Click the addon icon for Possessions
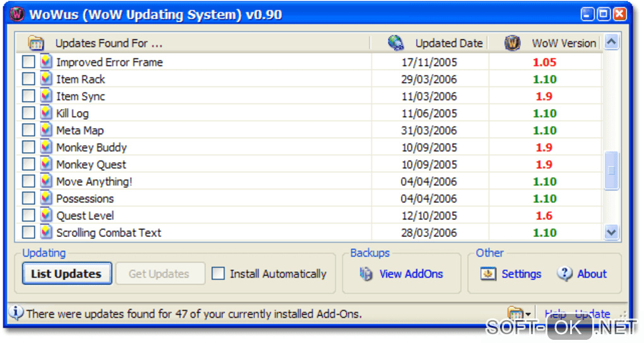The width and height of the screenshot is (644, 343). (46, 198)
